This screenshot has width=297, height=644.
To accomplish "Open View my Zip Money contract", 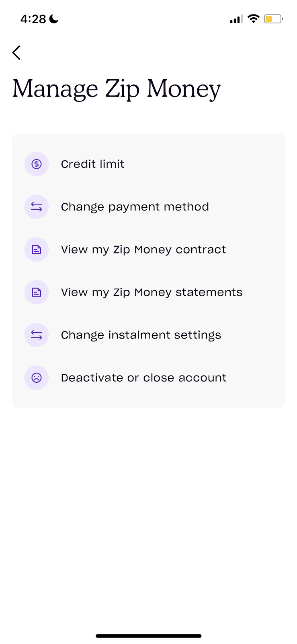I will (x=143, y=250).
